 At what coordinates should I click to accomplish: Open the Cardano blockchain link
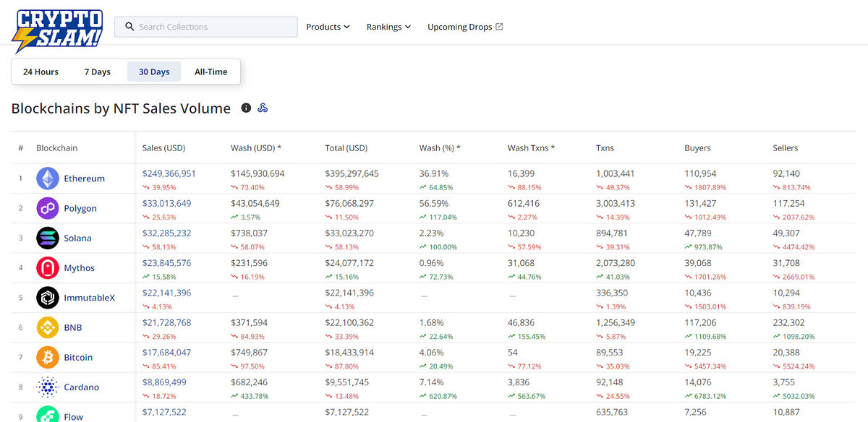tap(81, 387)
